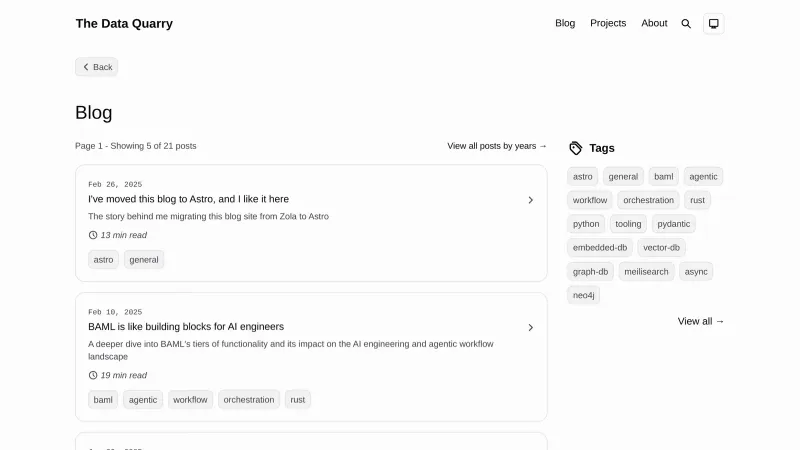Click the orchestration tag under the BAML post

(249, 400)
